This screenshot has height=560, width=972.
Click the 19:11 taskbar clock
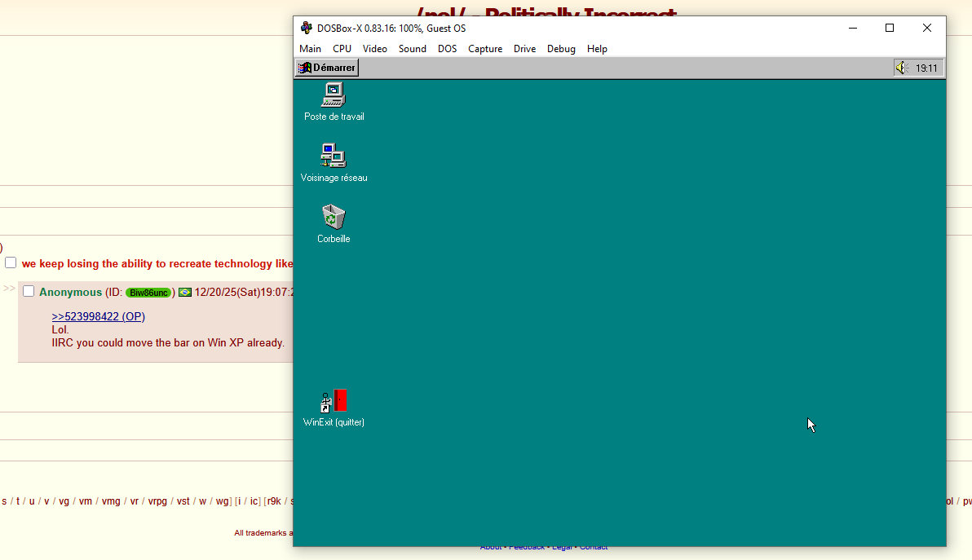click(926, 68)
